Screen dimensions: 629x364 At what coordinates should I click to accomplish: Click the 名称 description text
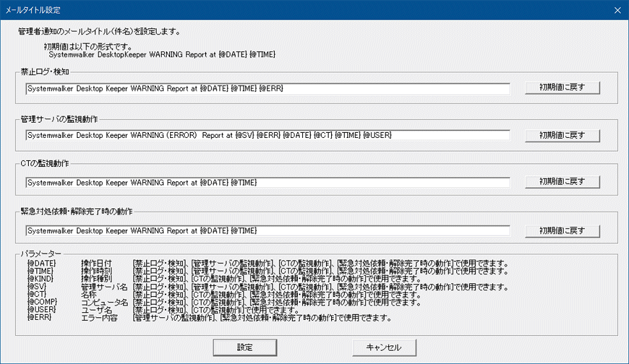point(89,294)
